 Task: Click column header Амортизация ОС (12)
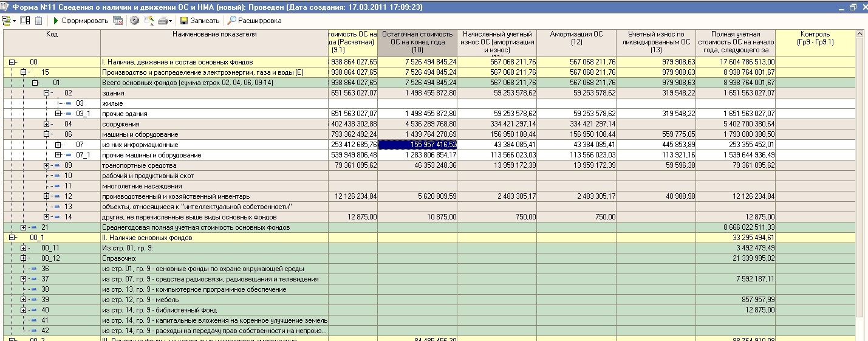[576, 43]
